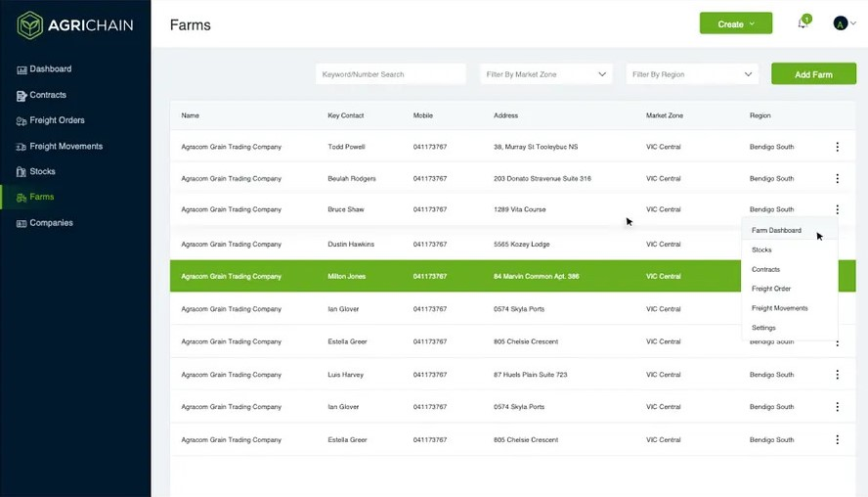
Task: Open the Create dropdown button
Action: [735, 23]
